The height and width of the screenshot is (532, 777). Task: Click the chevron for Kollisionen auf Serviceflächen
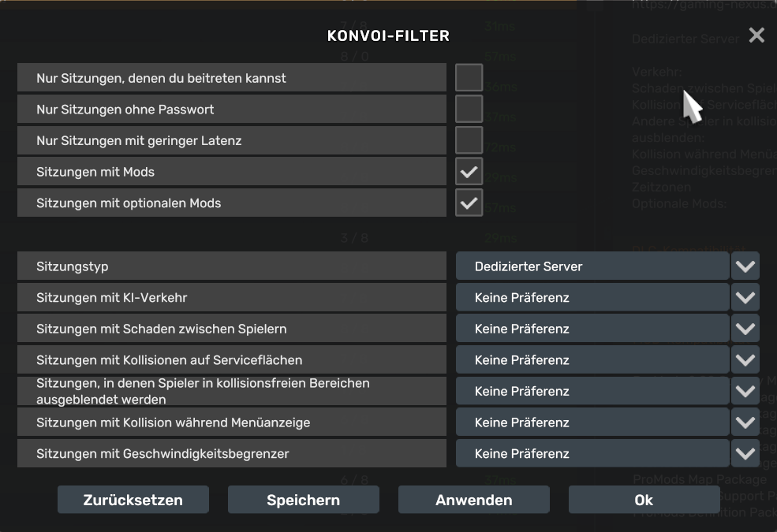pos(745,359)
